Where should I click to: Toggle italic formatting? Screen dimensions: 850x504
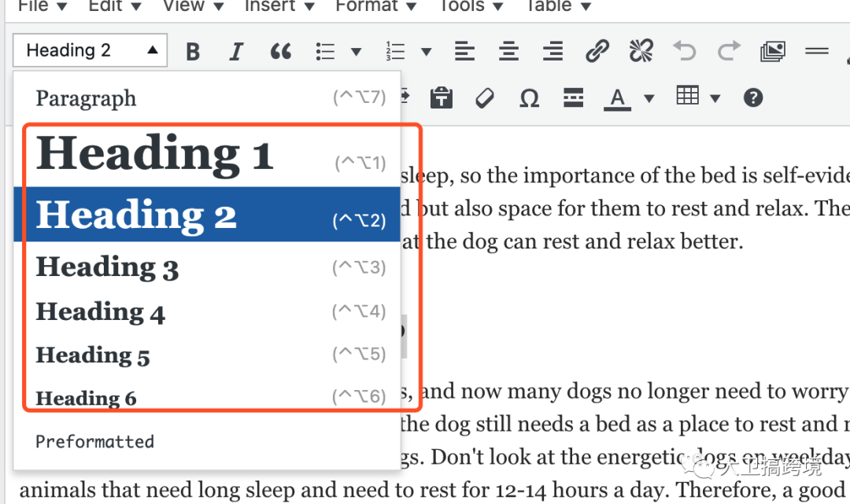(236, 50)
